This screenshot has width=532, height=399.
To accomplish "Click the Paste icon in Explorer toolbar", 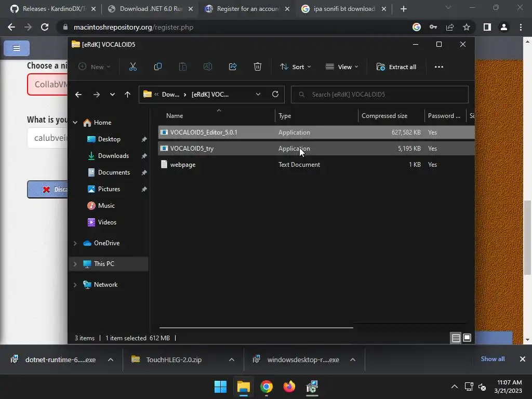I will 182,67.
